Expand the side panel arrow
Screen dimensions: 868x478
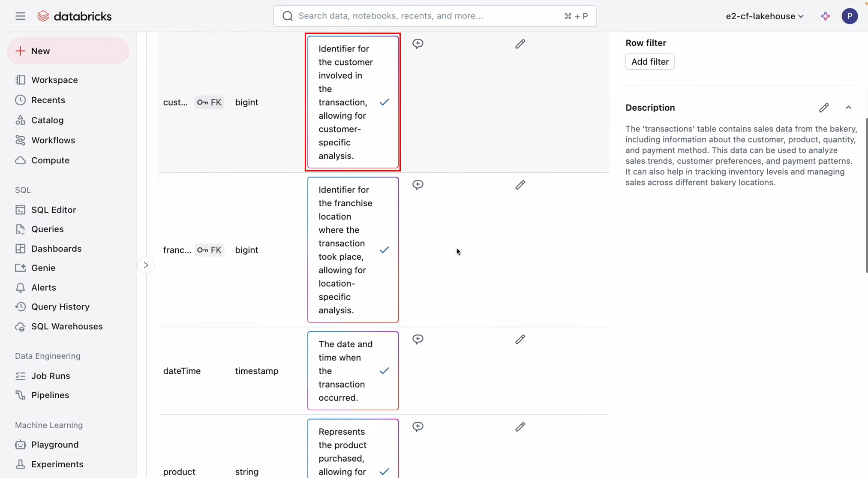tap(146, 265)
